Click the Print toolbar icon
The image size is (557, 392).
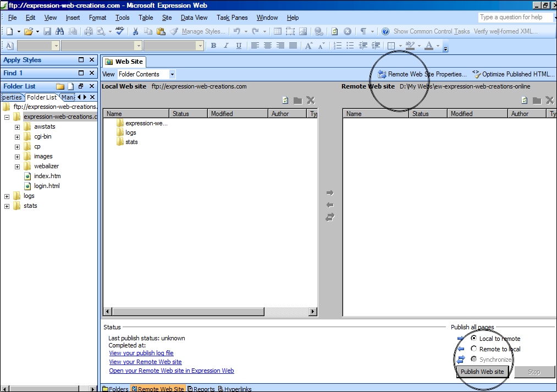(x=89, y=31)
